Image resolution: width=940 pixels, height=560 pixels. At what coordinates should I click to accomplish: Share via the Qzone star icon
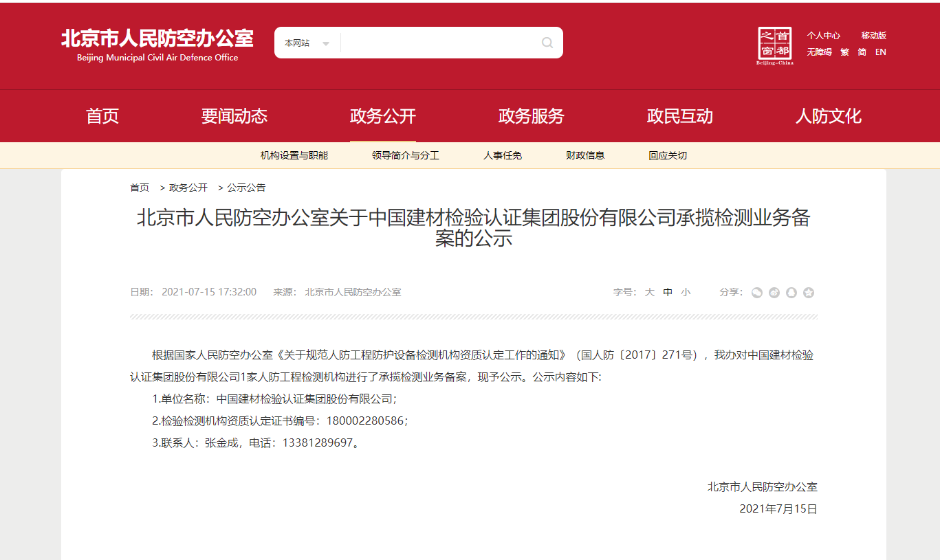tap(809, 293)
